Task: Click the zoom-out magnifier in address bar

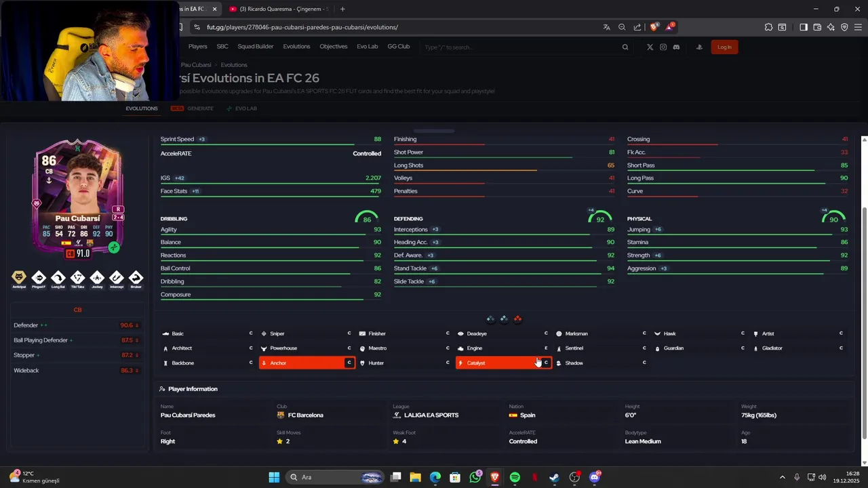Action: click(622, 27)
